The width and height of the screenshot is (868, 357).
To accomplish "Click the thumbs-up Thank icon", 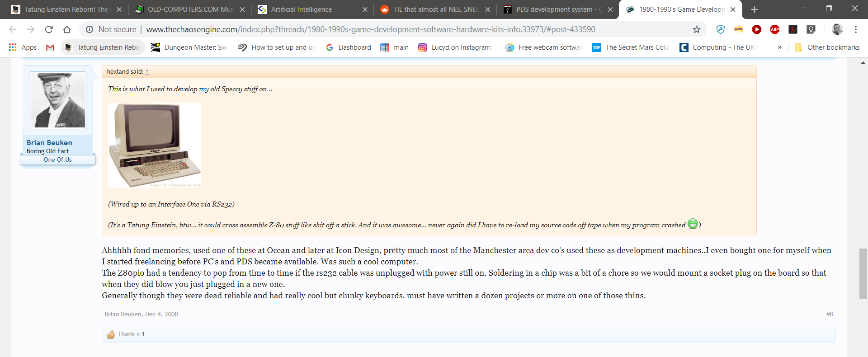I will pyautogui.click(x=111, y=334).
